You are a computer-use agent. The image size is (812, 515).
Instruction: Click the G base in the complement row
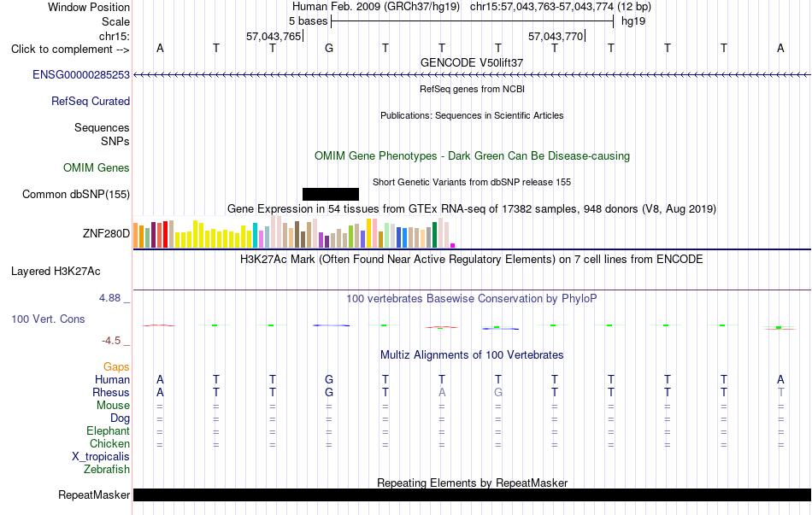click(329, 48)
